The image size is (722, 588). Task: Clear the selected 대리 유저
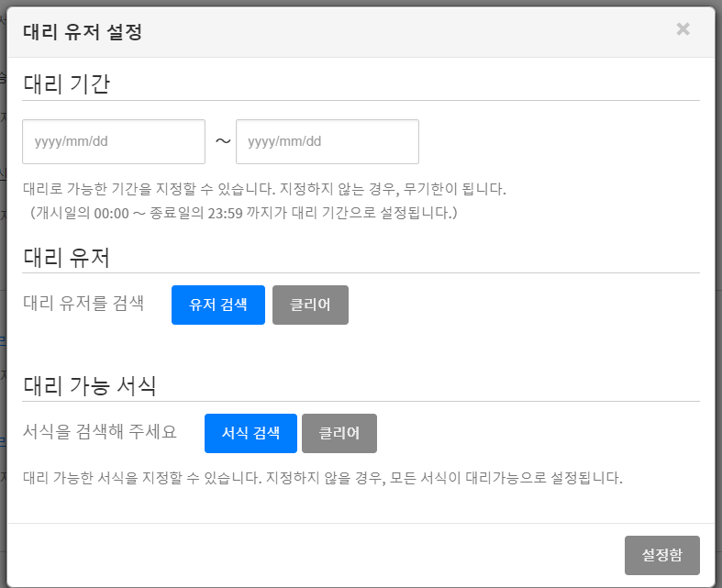(310, 305)
